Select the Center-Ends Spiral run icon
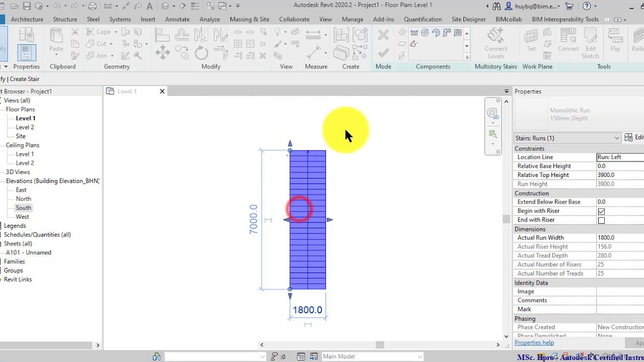This screenshot has height=362, width=644. (x=436, y=33)
